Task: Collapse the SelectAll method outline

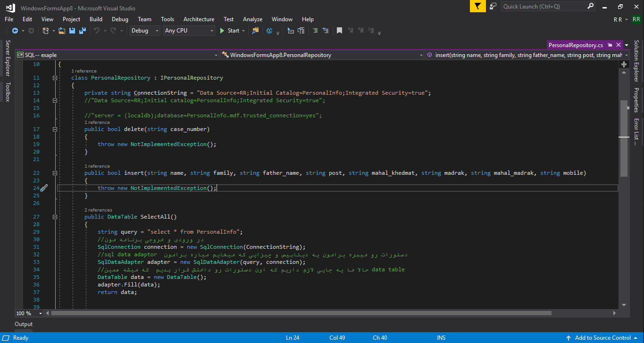Action: coord(55,217)
